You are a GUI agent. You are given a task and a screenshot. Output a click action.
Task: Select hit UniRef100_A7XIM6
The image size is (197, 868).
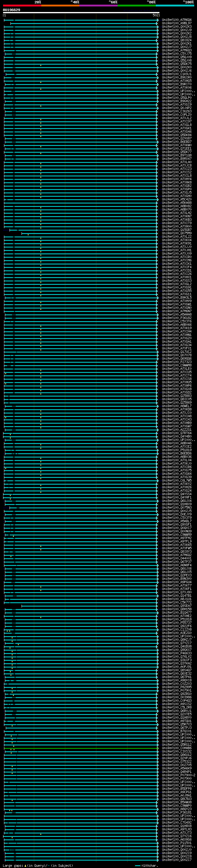coord(176,260)
